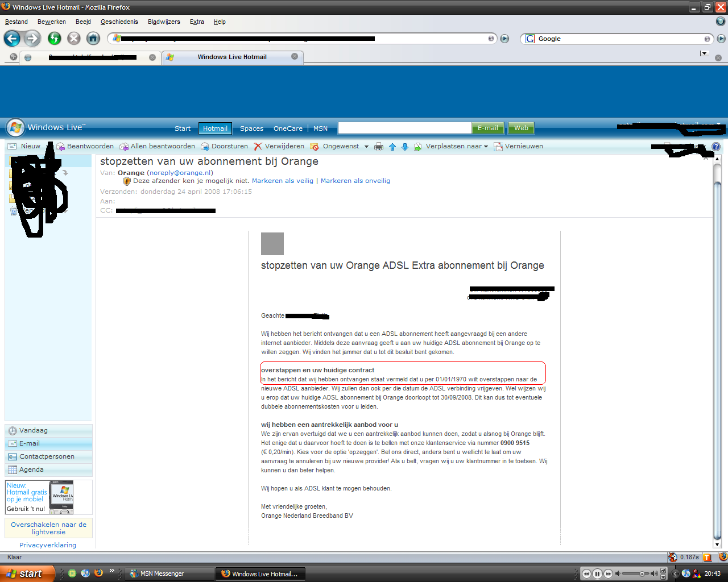728x582 pixels.
Task: Stop loading with the X button
Action: click(74, 38)
